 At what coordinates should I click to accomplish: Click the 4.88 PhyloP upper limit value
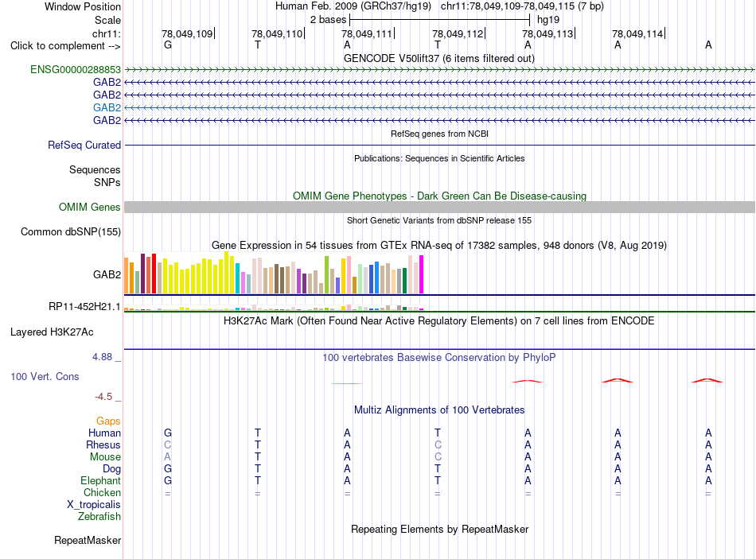[102, 357]
